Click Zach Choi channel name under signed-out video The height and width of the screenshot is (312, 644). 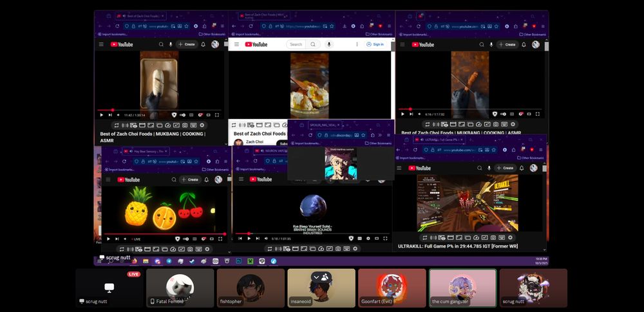point(254,142)
